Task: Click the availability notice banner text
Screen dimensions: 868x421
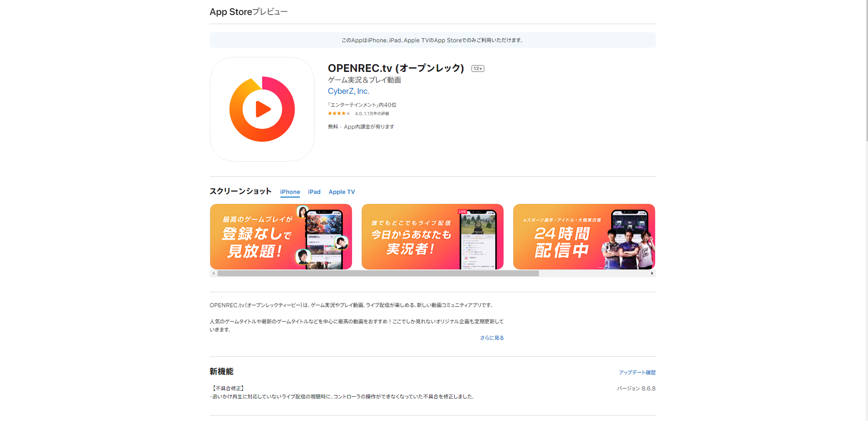Action: 432,40
